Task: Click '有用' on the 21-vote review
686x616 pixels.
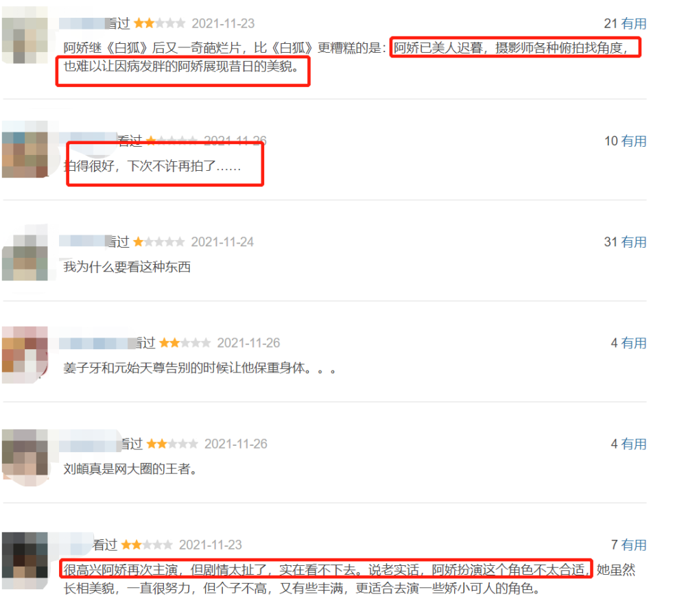Action: pyautogui.click(x=633, y=23)
